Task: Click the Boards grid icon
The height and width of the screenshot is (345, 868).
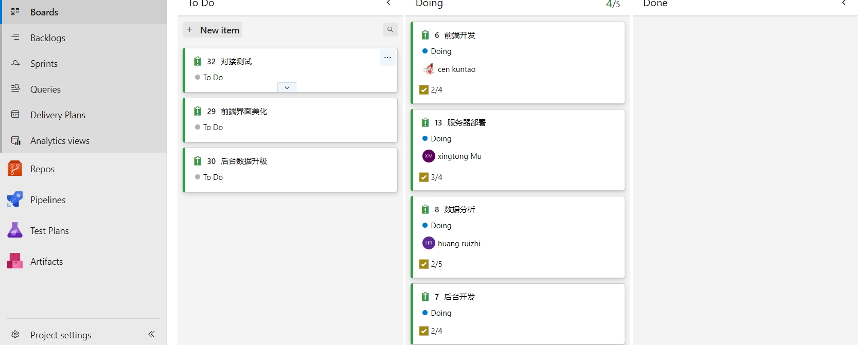Action: pos(15,11)
